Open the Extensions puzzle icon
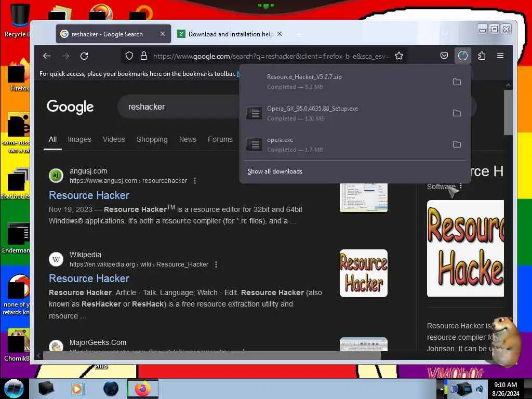The height and width of the screenshot is (399, 532). point(482,56)
